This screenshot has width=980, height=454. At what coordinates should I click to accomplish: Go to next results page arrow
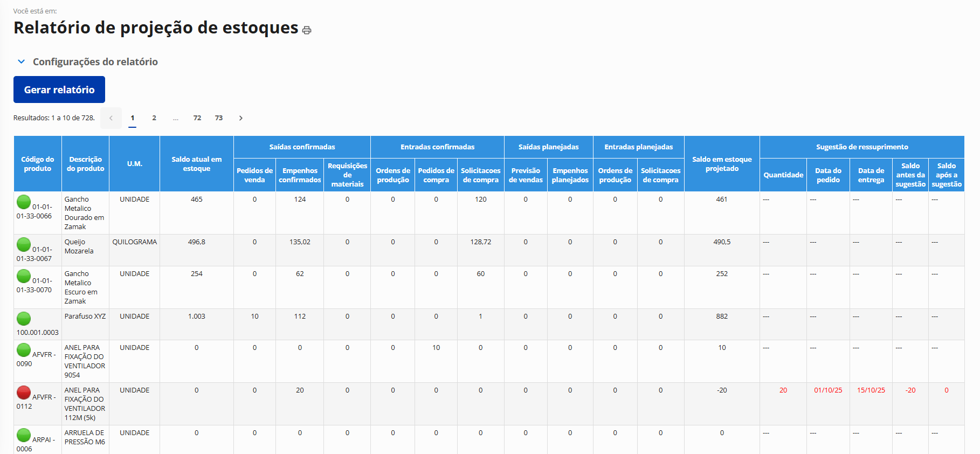[240, 118]
